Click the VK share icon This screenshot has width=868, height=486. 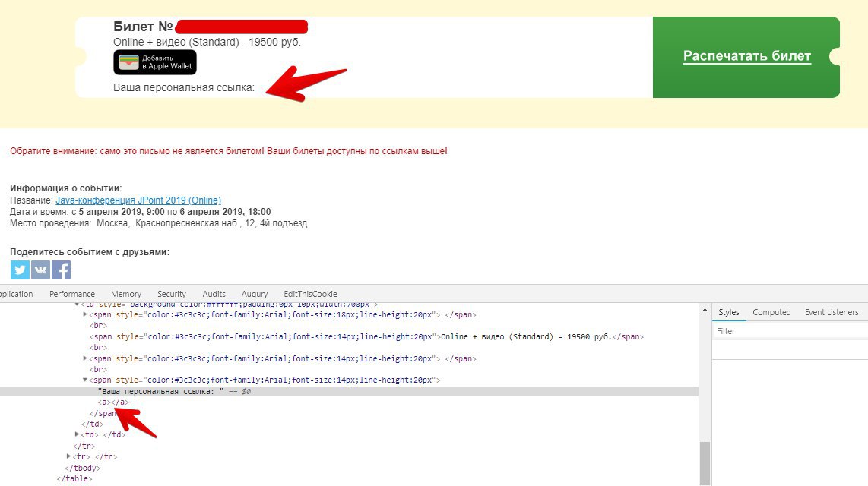40,270
